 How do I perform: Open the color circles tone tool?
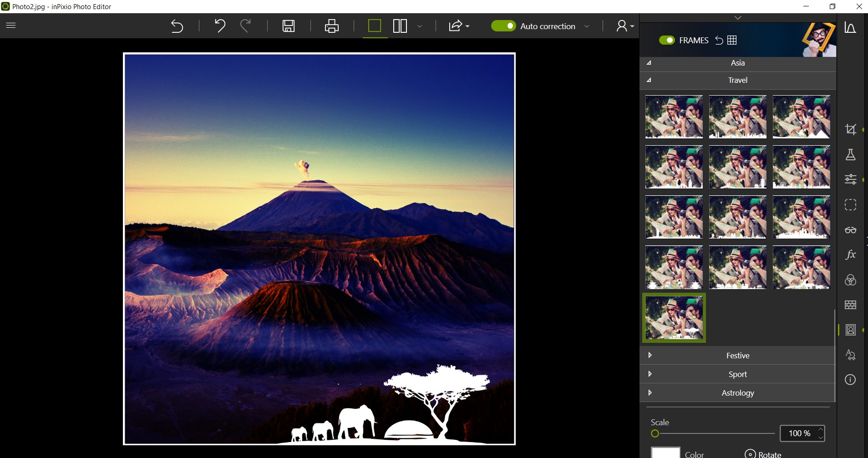click(850, 280)
